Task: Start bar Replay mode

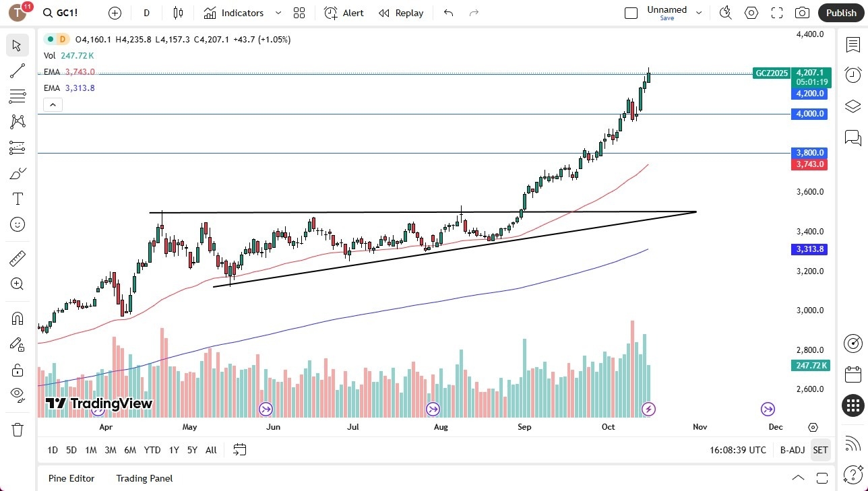Action: 400,13
